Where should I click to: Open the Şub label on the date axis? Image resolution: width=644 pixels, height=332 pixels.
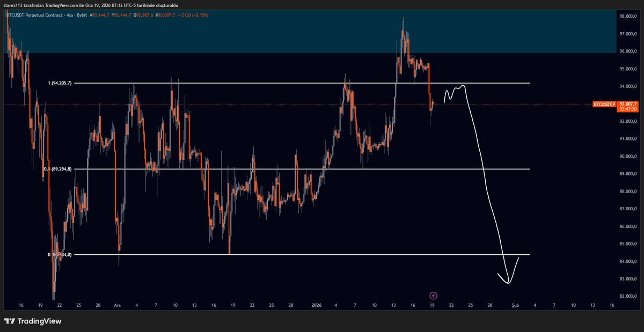tap(515, 305)
